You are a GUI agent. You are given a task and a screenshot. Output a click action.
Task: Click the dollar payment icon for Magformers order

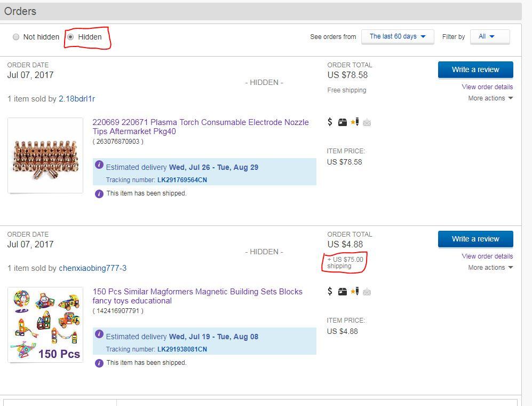[x=330, y=292]
